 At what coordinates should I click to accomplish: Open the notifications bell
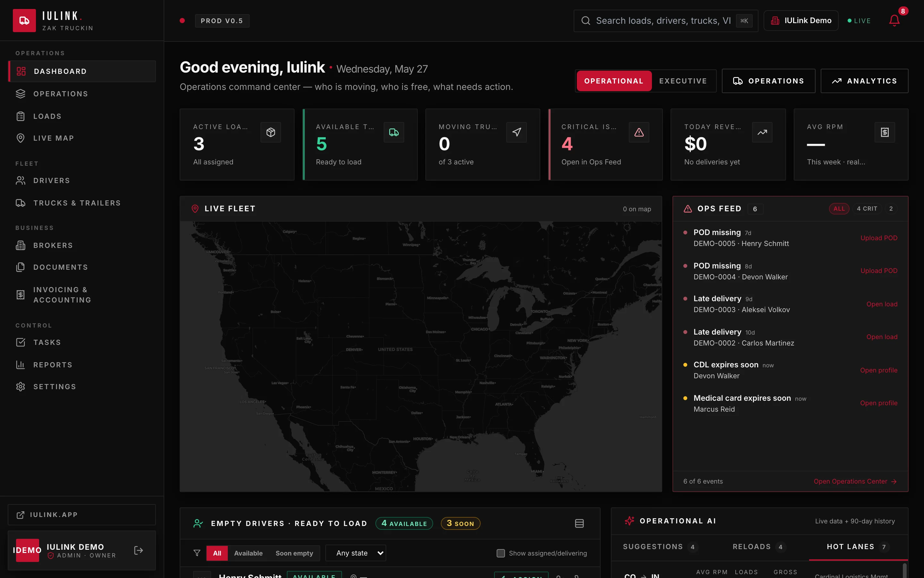pos(894,21)
